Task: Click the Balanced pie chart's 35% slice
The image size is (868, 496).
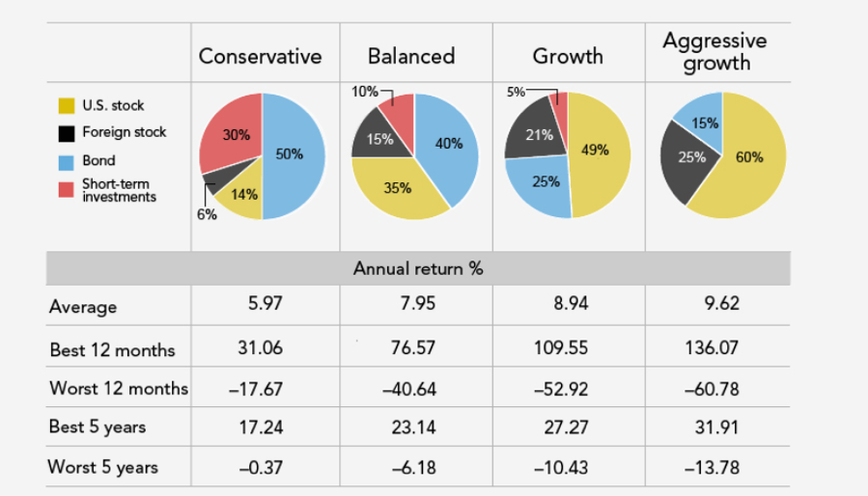Action: [x=398, y=188]
